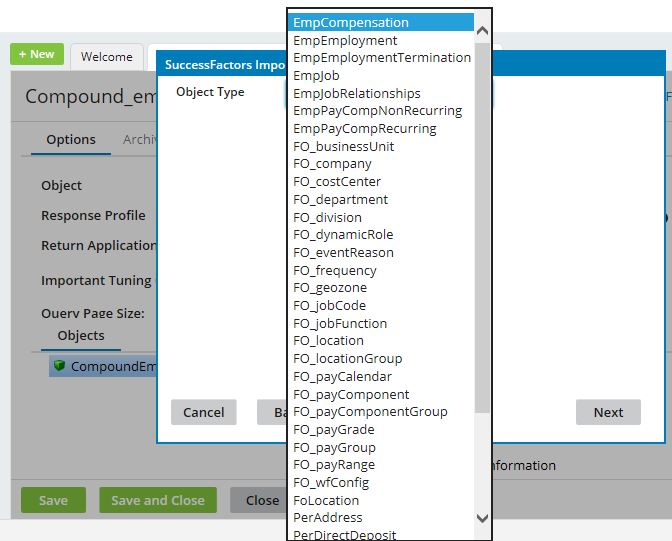The width and height of the screenshot is (672, 541).
Task: Choose FO_frequency in the dropdown
Action: (x=381, y=270)
